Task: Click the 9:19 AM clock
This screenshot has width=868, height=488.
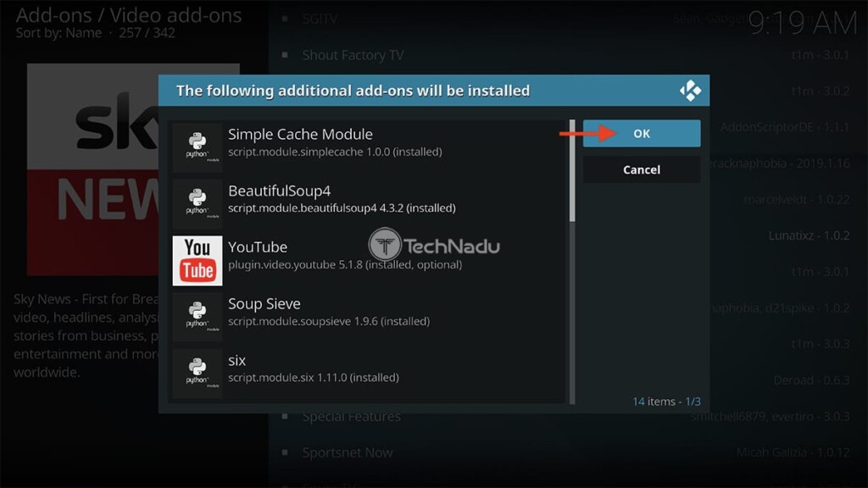Action: (x=802, y=24)
